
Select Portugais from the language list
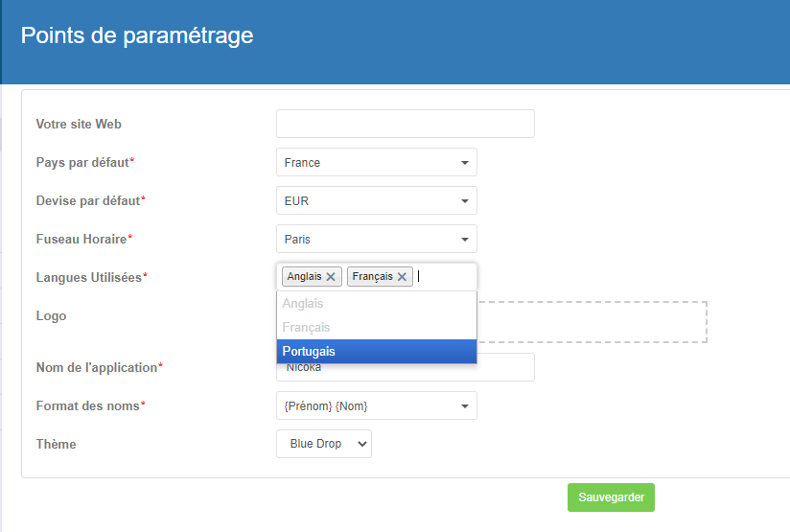pyautogui.click(x=377, y=351)
